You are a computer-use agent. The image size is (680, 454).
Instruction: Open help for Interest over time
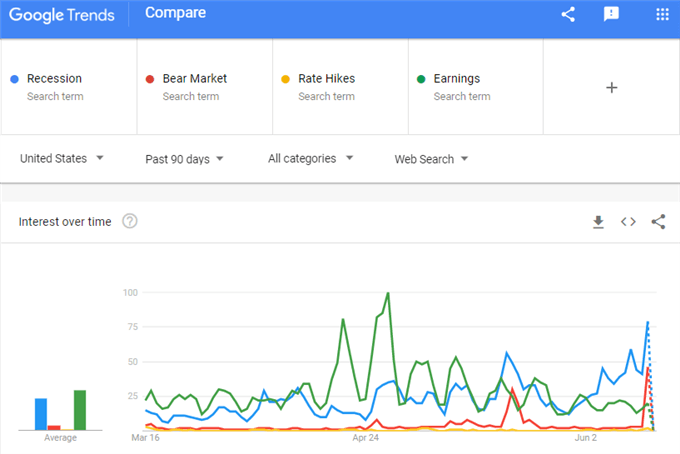pyautogui.click(x=130, y=221)
